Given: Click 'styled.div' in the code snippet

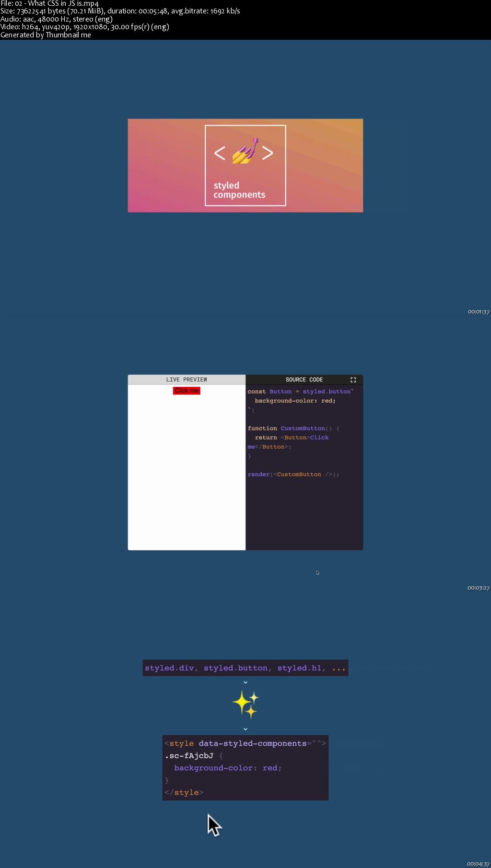Looking at the screenshot, I should (169, 668).
